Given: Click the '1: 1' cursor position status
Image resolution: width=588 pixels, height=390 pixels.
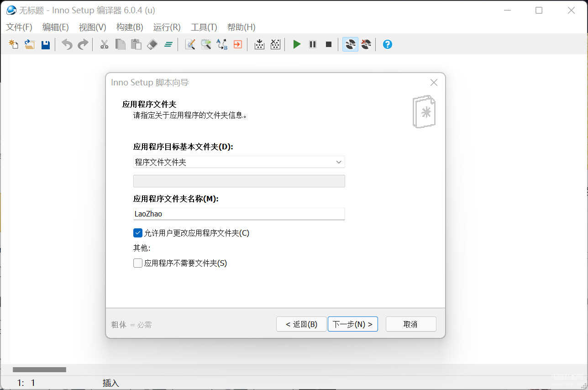Looking at the screenshot, I should click(26, 383).
